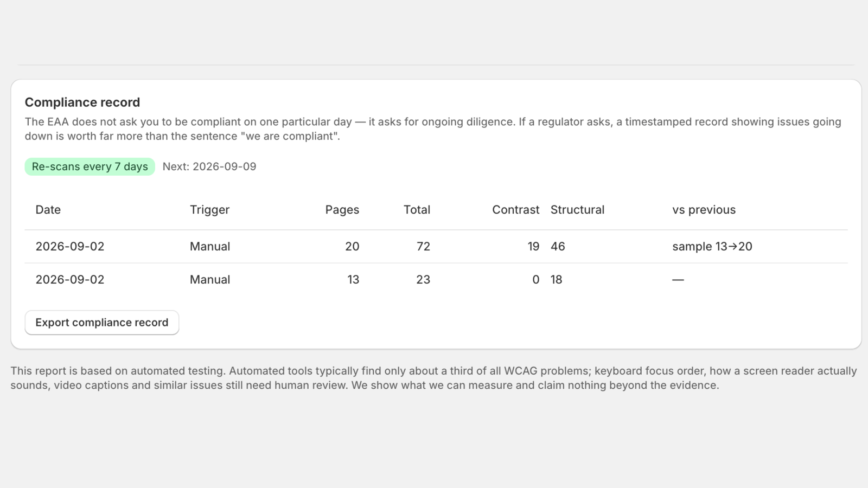Click the Export compliance record button

102,323
